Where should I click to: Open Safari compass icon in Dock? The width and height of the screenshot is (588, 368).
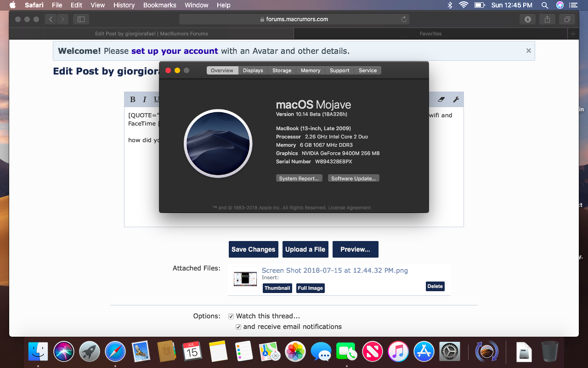click(115, 352)
